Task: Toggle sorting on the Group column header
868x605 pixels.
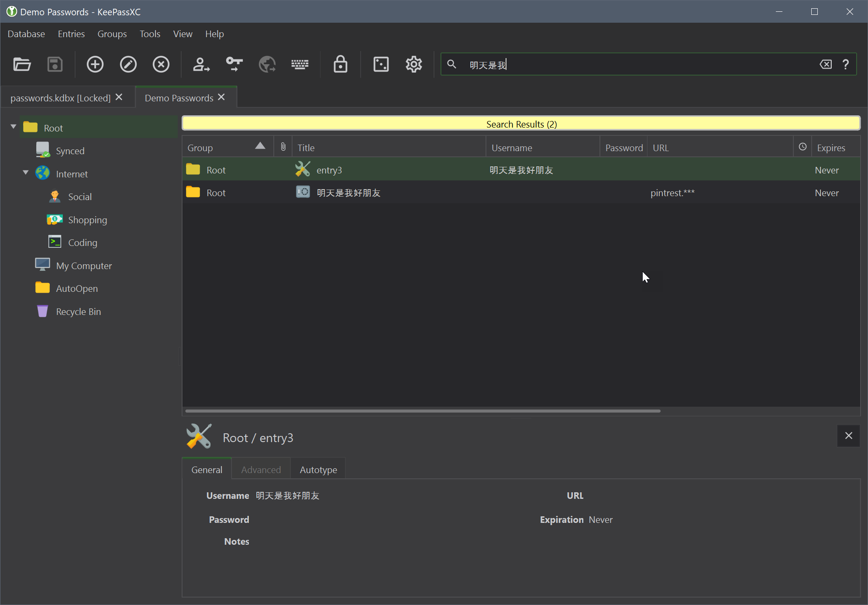Action: pyautogui.click(x=227, y=147)
